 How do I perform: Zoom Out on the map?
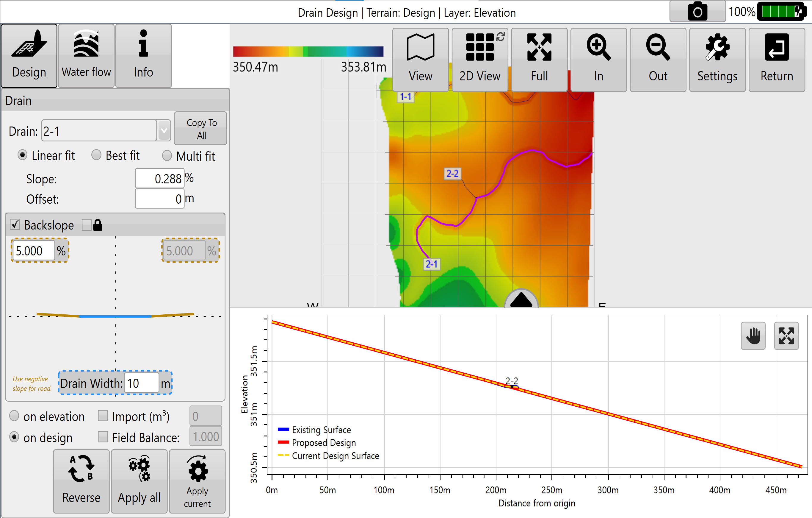pyautogui.click(x=658, y=60)
